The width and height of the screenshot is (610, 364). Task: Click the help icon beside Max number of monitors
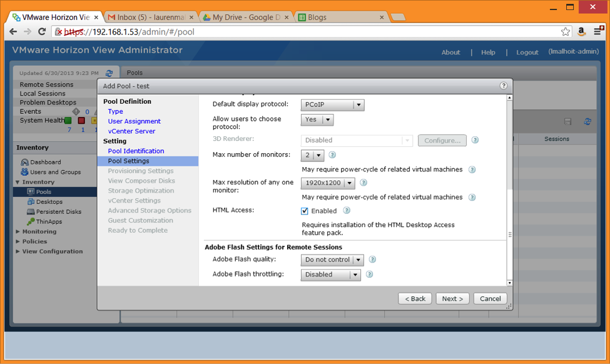(332, 154)
